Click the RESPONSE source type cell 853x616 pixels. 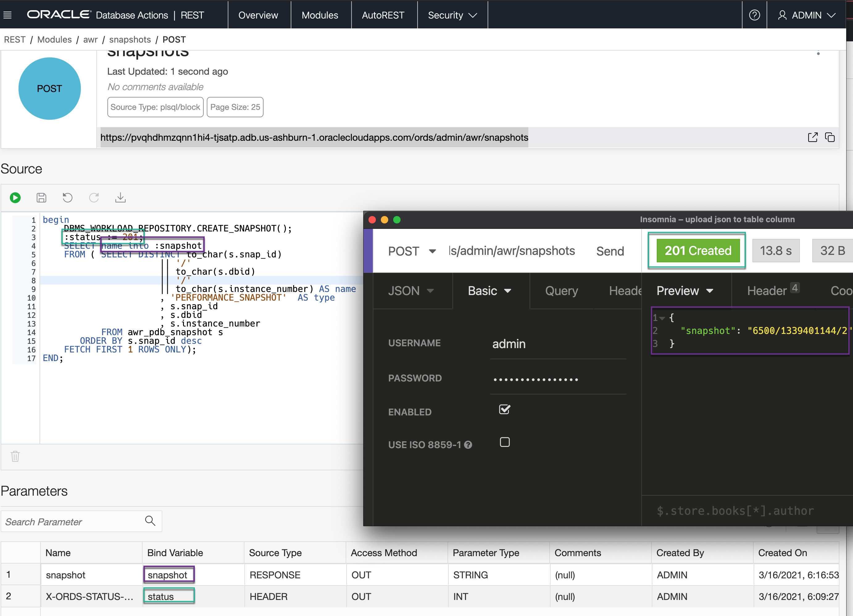(295, 575)
